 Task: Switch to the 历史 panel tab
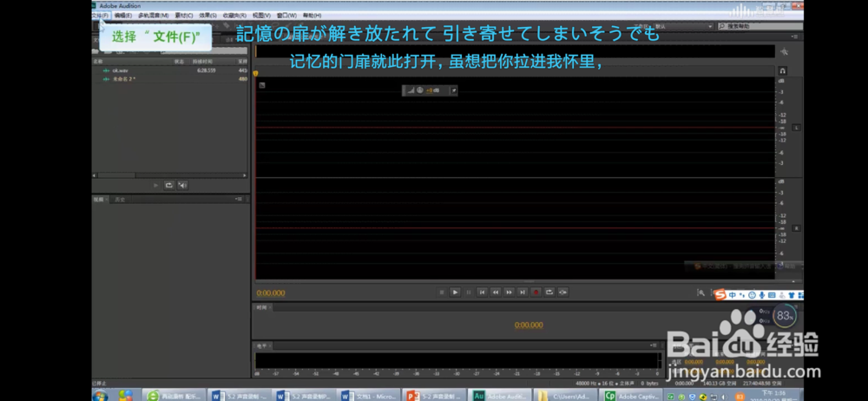point(120,200)
